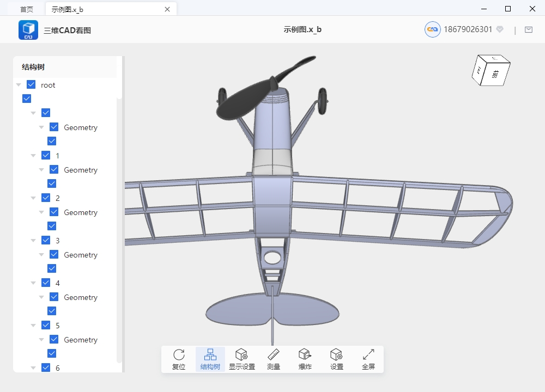Collapse node 2 in structure tree
The width and height of the screenshot is (545, 392).
(x=34, y=198)
